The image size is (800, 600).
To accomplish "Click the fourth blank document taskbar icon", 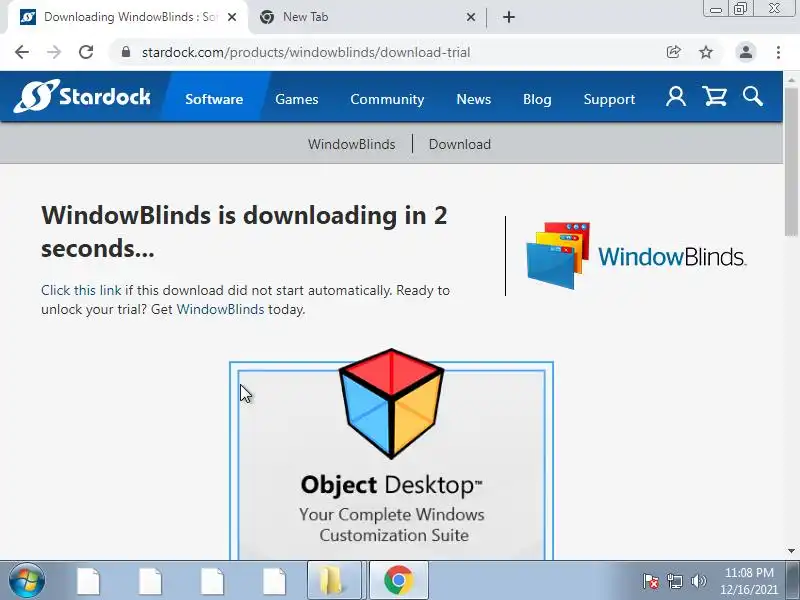I will pyautogui.click(x=274, y=581).
